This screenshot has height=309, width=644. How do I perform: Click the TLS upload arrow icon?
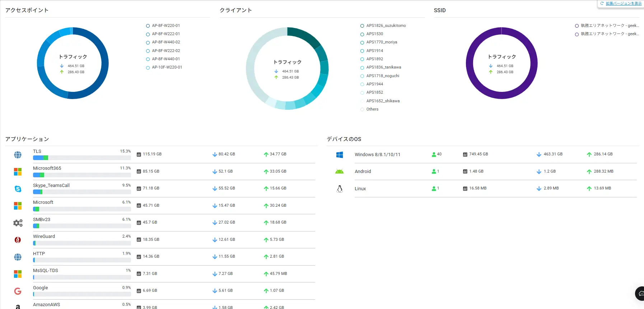click(x=266, y=154)
